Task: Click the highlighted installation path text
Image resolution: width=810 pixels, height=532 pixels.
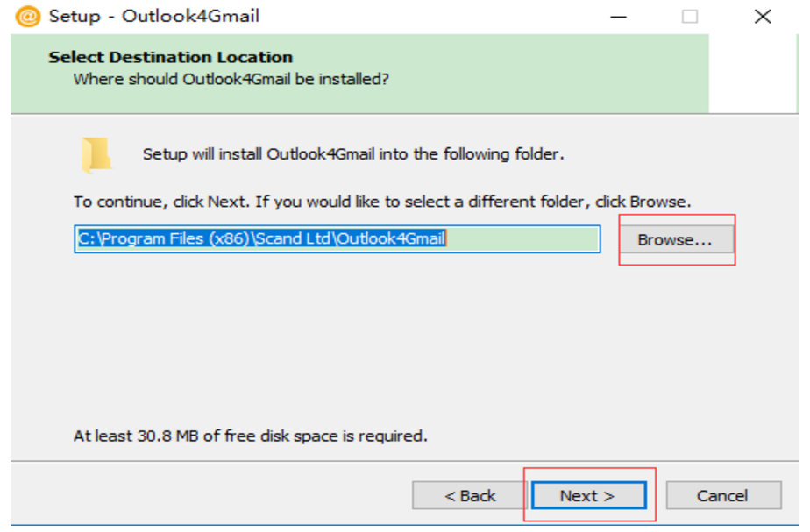Action: [263, 238]
